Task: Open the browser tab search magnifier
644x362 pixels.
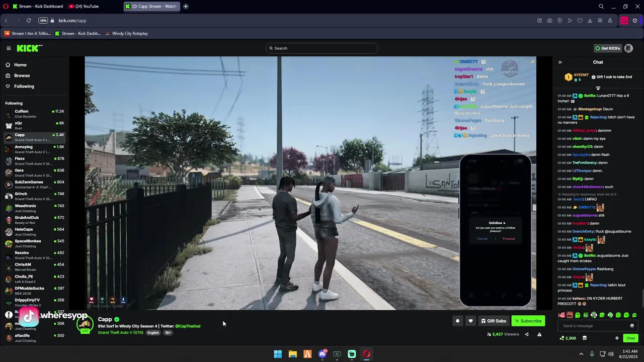Action: click(601, 7)
